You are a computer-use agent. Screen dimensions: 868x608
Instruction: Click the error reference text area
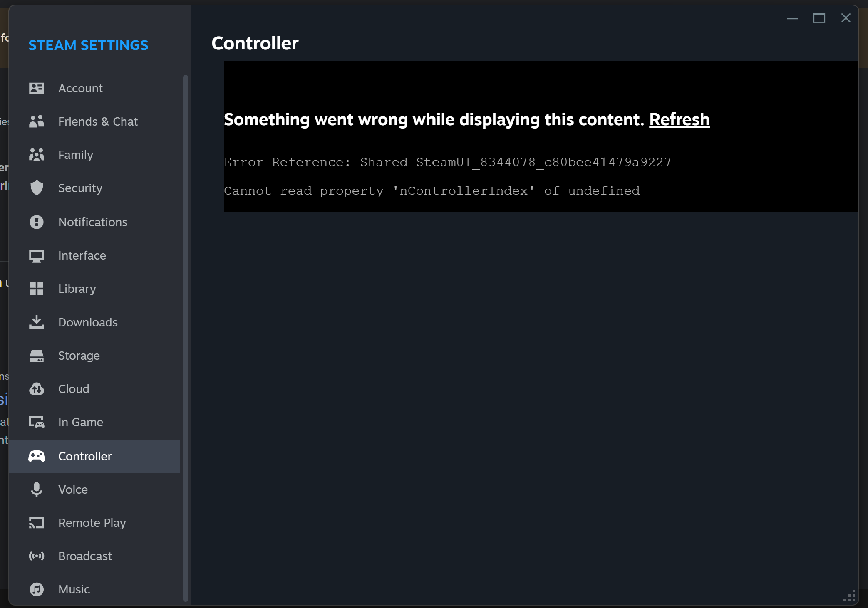pos(447,162)
